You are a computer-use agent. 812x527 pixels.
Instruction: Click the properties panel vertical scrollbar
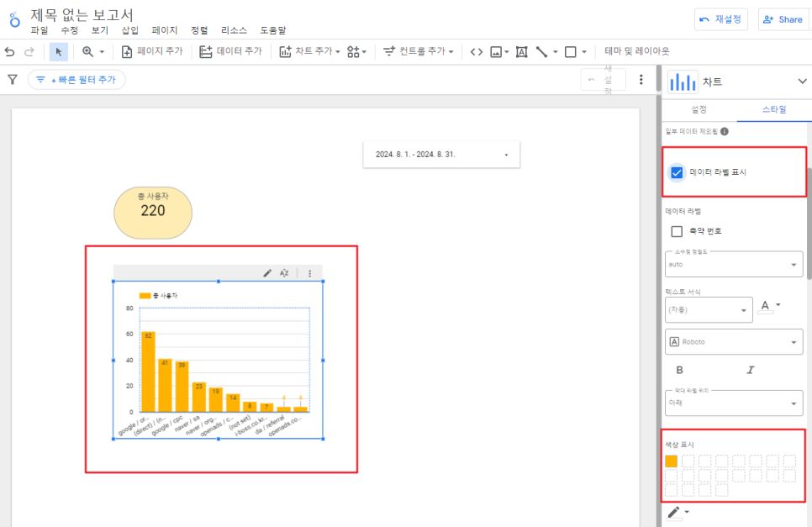[x=809, y=223]
